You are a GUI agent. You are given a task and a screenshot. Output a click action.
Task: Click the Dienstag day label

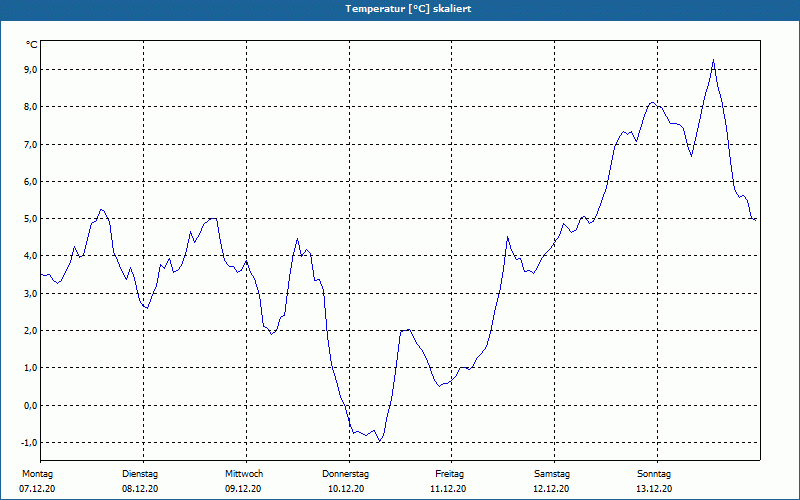pyautogui.click(x=140, y=474)
